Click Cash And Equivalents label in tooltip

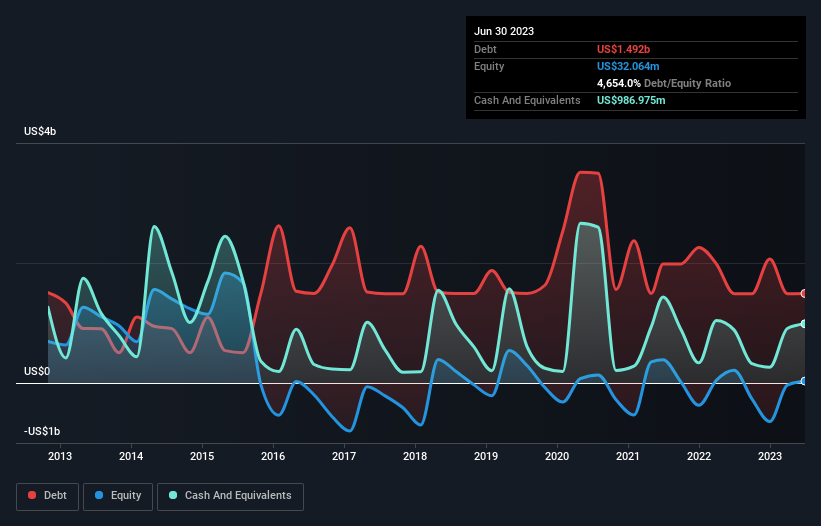(x=527, y=100)
